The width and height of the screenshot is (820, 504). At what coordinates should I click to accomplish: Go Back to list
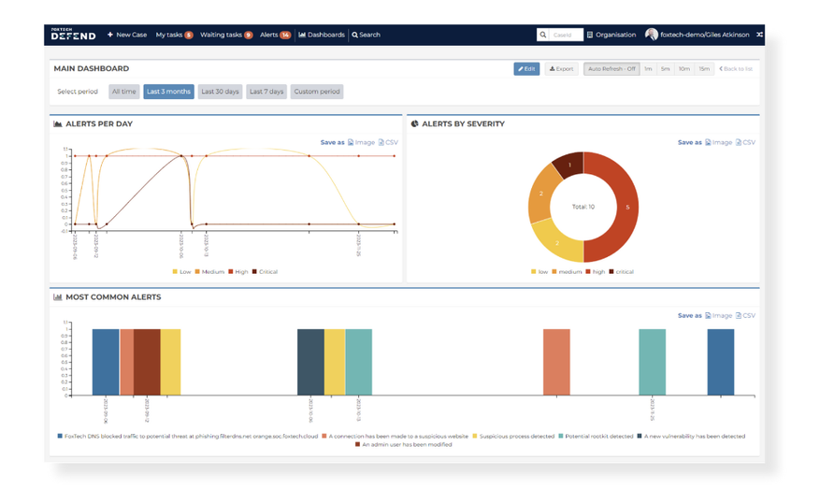pos(736,68)
